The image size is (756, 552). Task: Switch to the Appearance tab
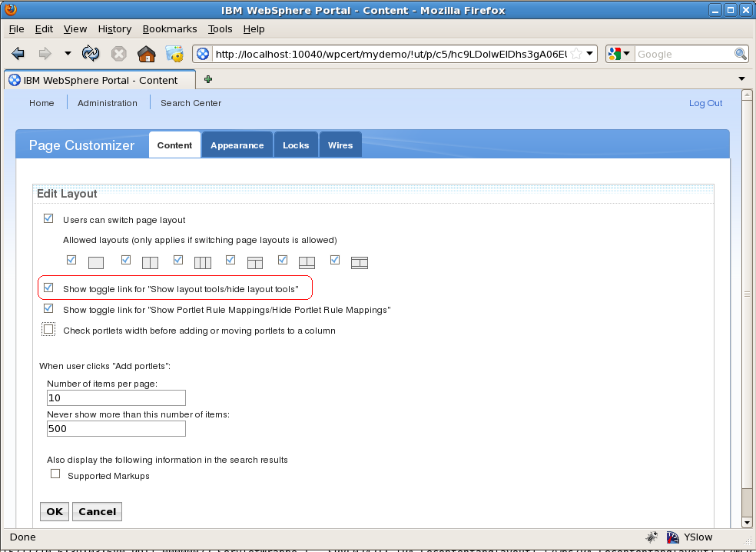[237, 145]
